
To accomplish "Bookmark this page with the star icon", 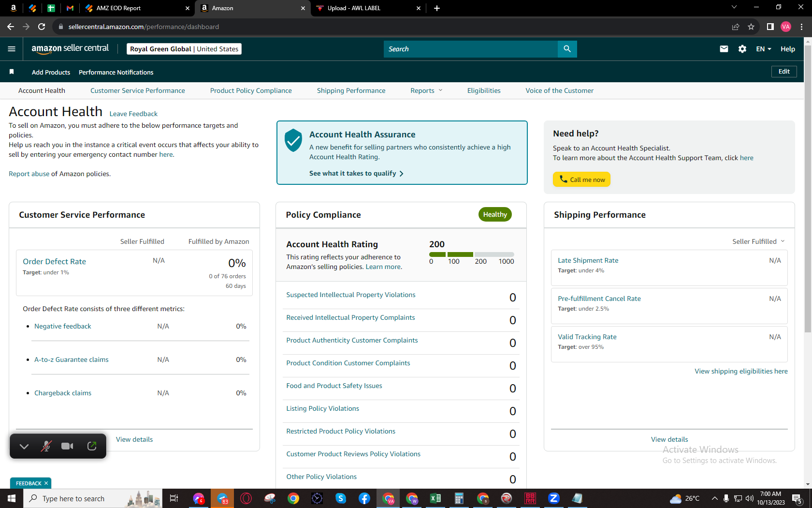I will click(x=751, y=27).
